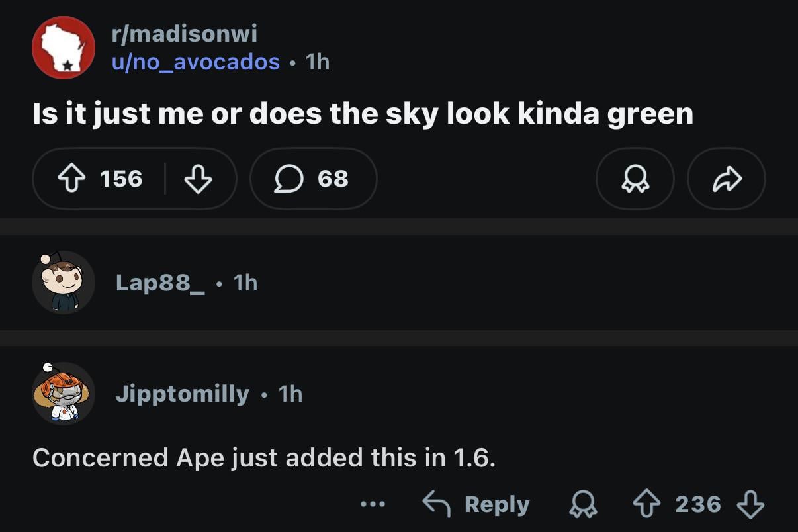The height and width of the screenshot is (532, 798).
Task: Share the post with arrow icon
Action: pos(726,179)
